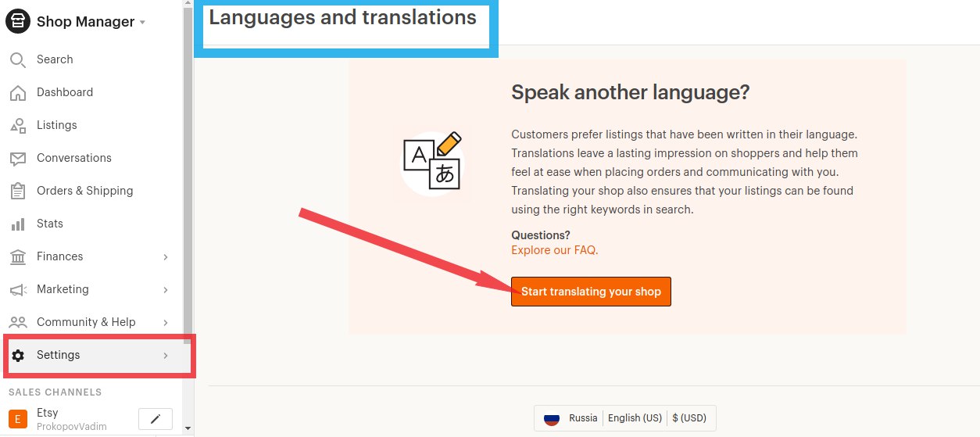The width and height of the screenshot is (980, 437).
Task: Click the Community & Help people icon
Action: point(18,322)
